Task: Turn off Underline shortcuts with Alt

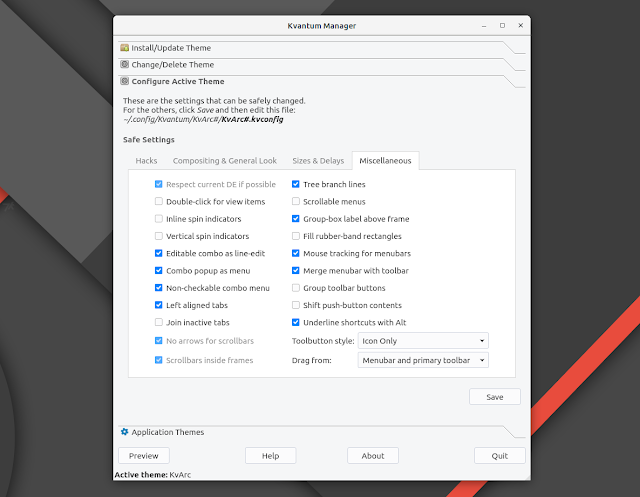Action: (x=295, y=322)
